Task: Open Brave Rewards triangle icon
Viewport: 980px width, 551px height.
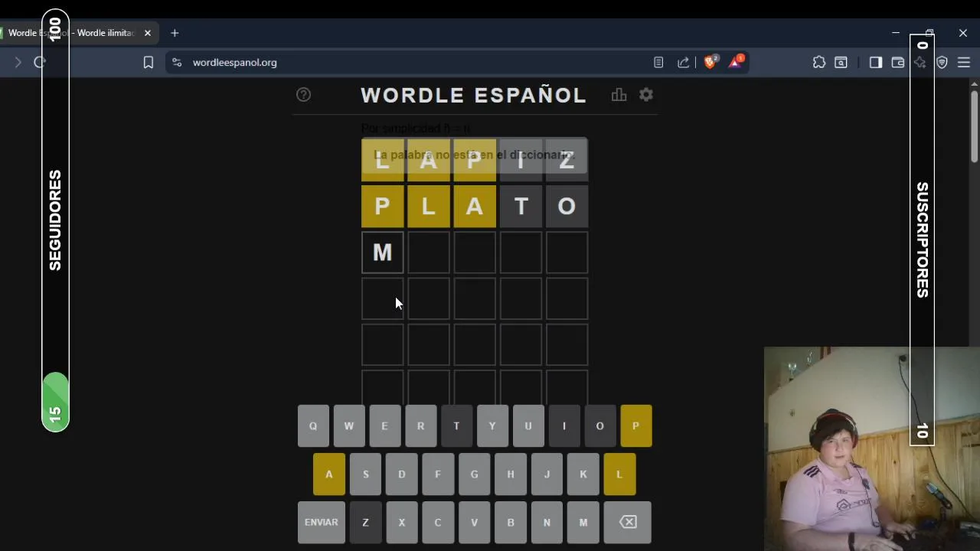Action: 736,62
